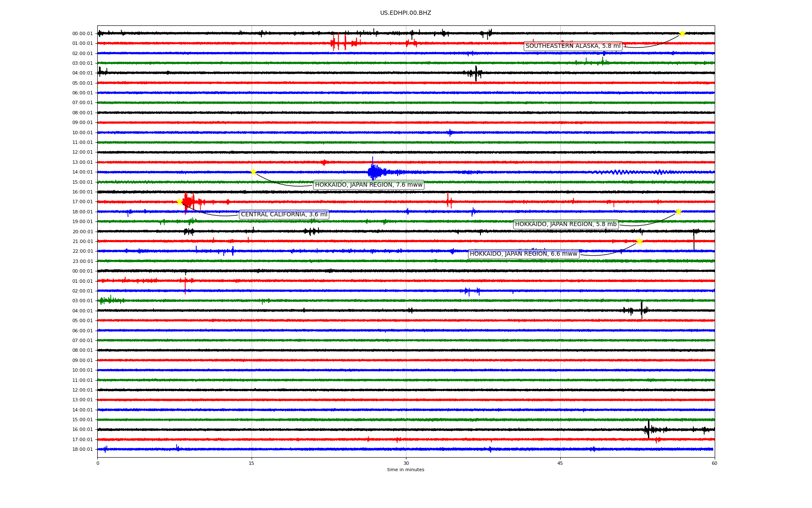
Task: Click the CENTRAL CALIFORNIA, 3.6 ml label
Action: 284,215
